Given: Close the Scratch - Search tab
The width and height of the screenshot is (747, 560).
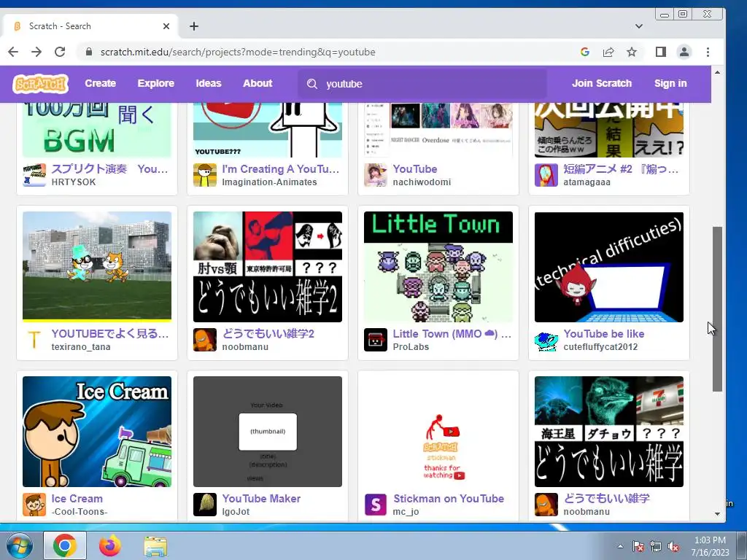Looking at the screenshot, I should [x=166, y=26].
